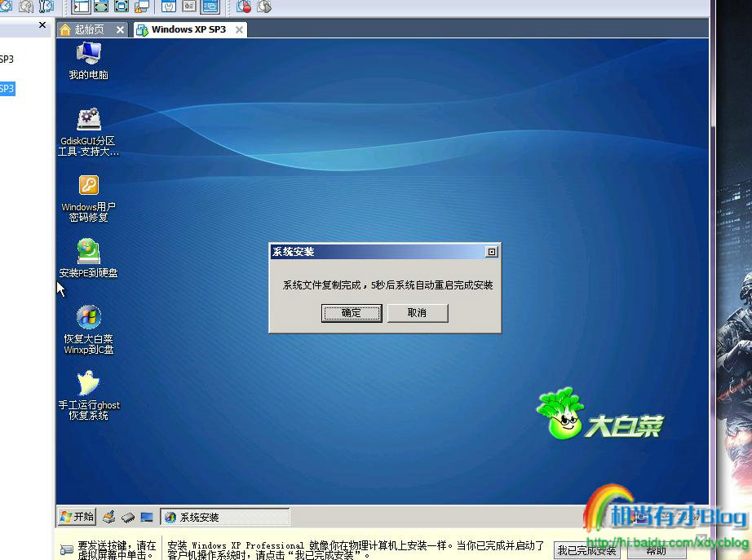Click 我已完成安装 button in VMware bar
This screenshot has width=752, height=560.
point(586,551)
